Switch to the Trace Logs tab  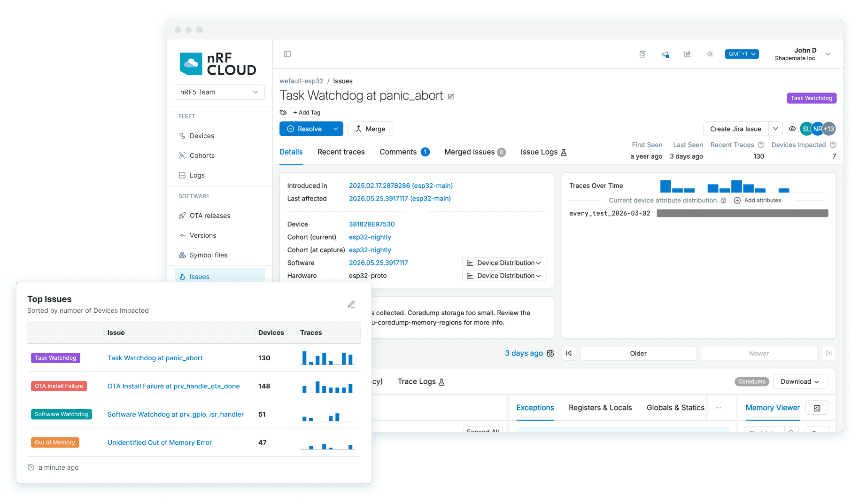(421, 381)
